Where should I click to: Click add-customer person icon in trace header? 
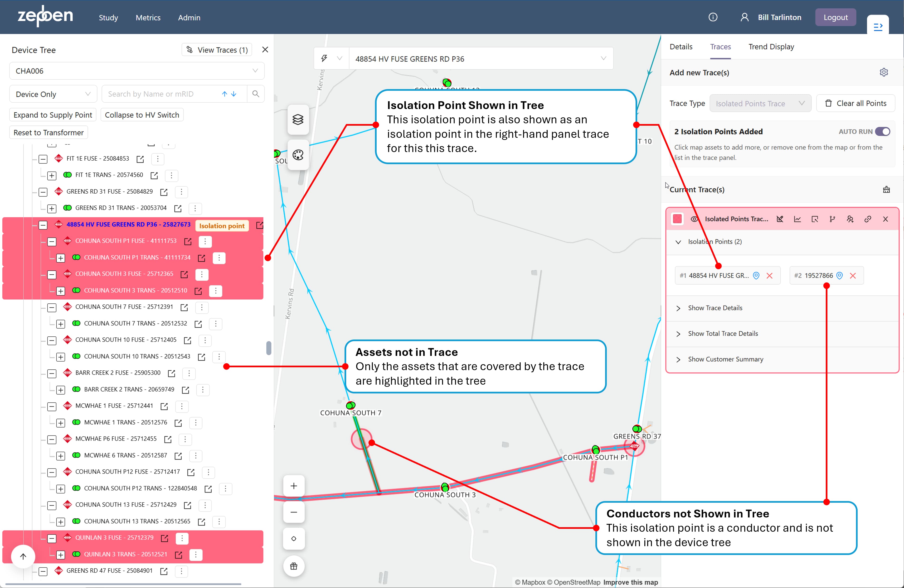coord(850,219)
